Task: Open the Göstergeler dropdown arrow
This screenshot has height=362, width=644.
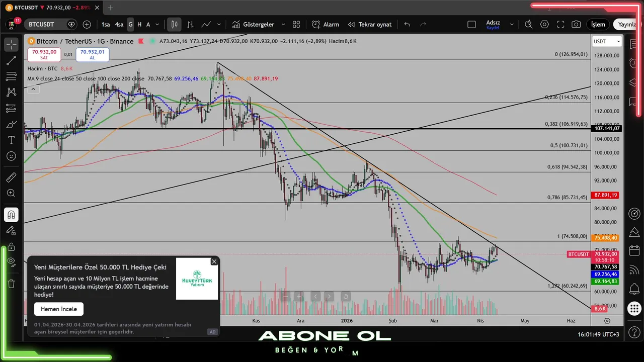Action: click(x=283, y=24)
